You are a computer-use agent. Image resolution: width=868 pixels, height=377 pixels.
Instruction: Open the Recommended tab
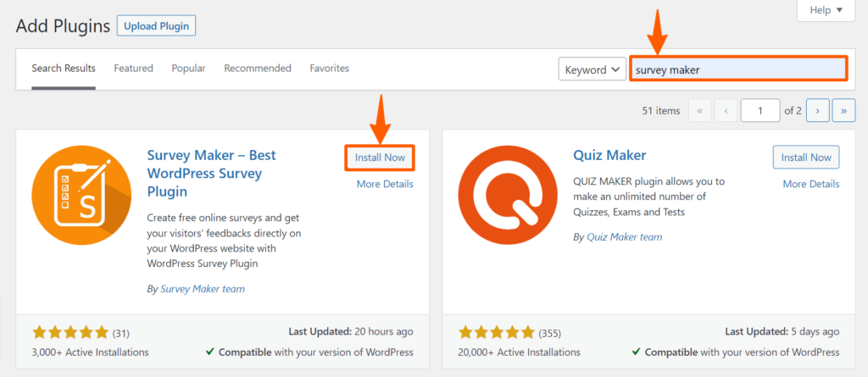[258, 68]
